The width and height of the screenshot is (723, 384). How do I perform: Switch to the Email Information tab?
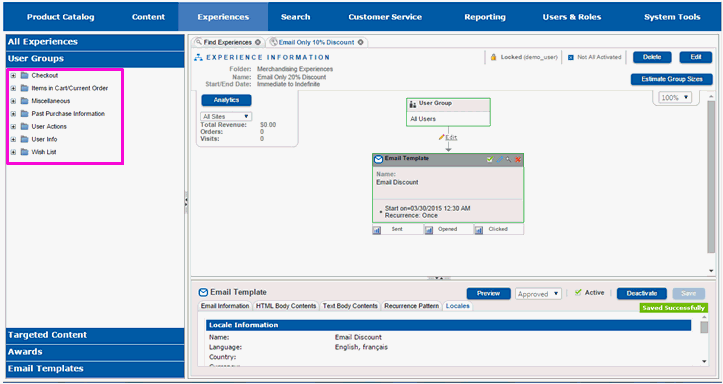coord(225,306)
